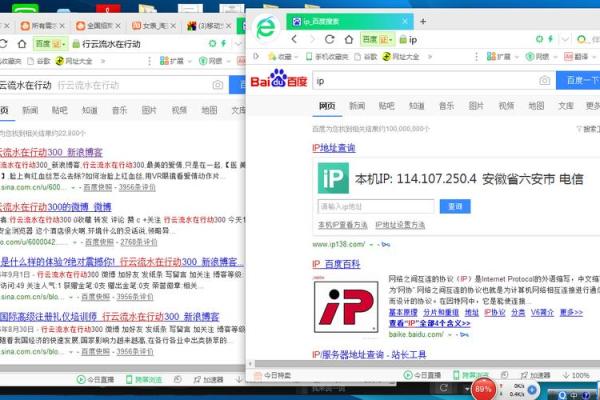The image size is (600, 400).
Task: Expand the address bar dropdown in right window
Action: [x=565, y=39]
